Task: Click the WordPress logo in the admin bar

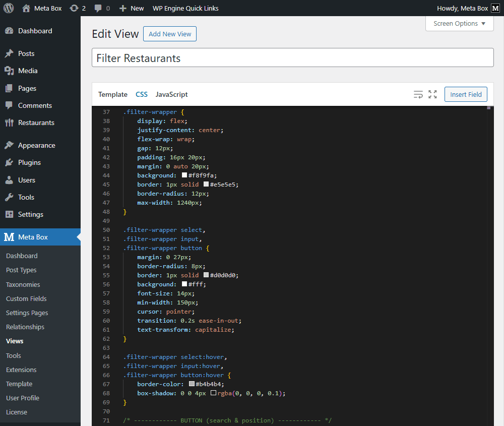Action: pyautogui.click(x=8, y=8)
